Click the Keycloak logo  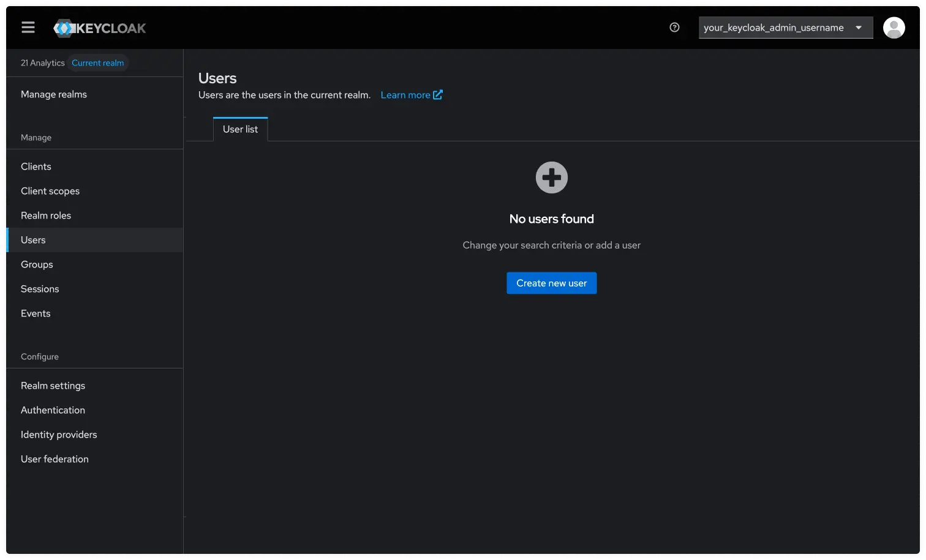[100, 28]
